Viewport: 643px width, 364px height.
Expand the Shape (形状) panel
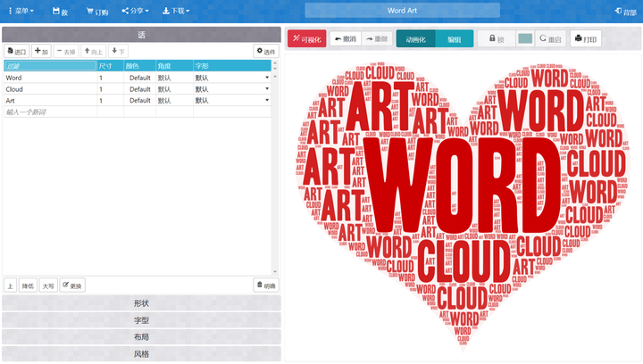point(141,303)
